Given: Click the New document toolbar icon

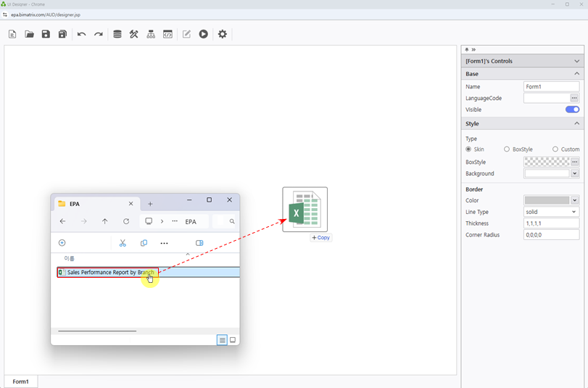Looking at the screenshot, I should coord(12,34).
